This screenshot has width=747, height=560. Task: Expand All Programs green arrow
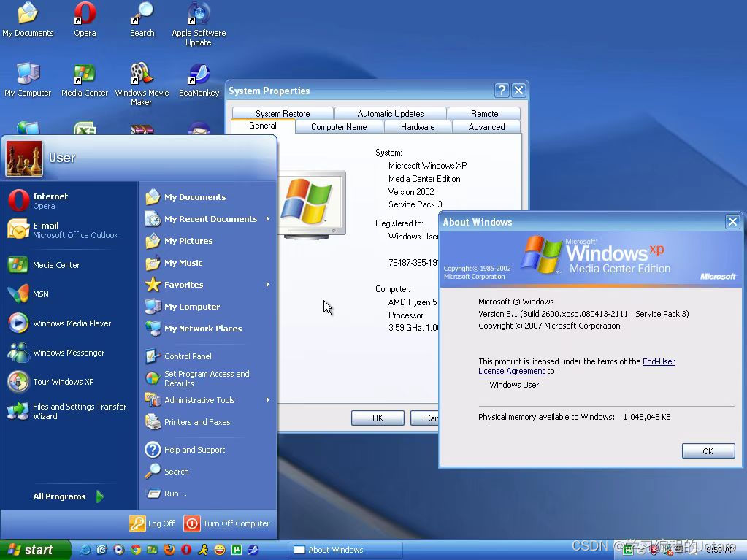click(x=100, y=496)
